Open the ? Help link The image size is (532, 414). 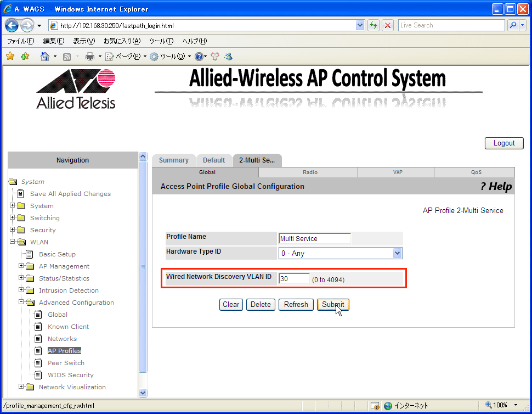[x=496, y=187]
